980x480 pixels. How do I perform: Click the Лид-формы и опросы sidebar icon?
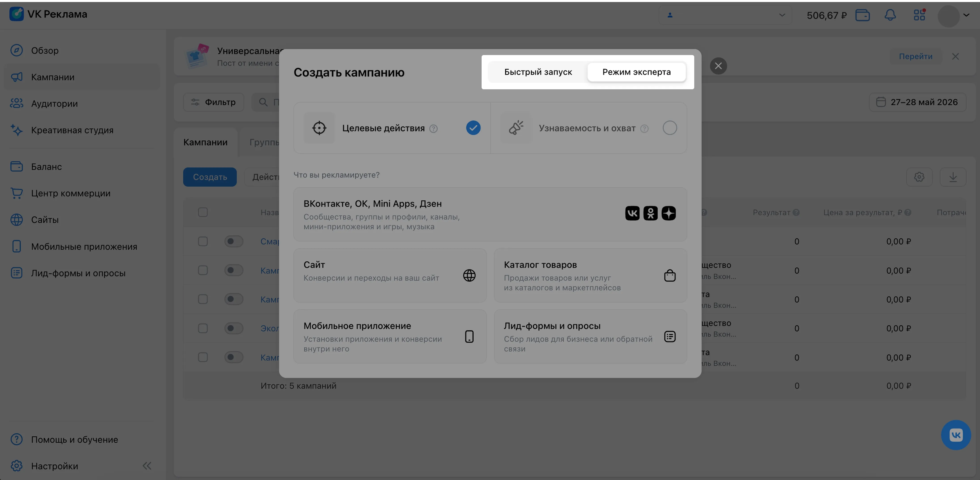(x=16, y=273)
